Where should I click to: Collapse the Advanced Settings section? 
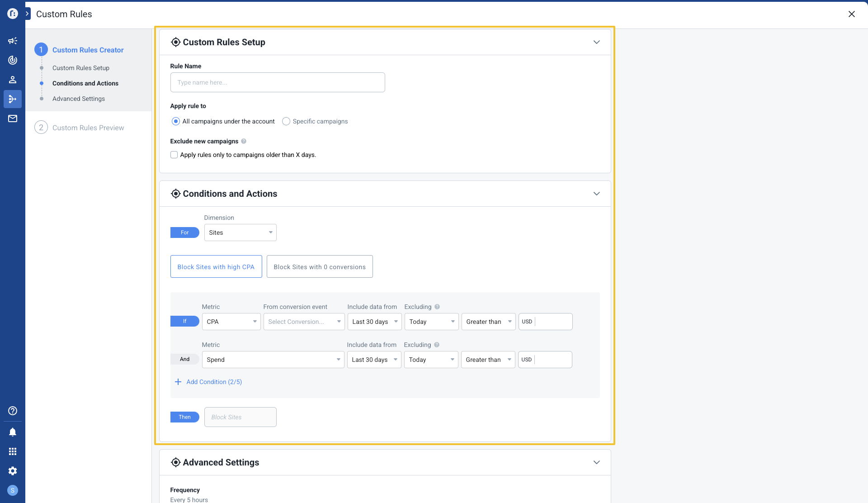(597, 462)
